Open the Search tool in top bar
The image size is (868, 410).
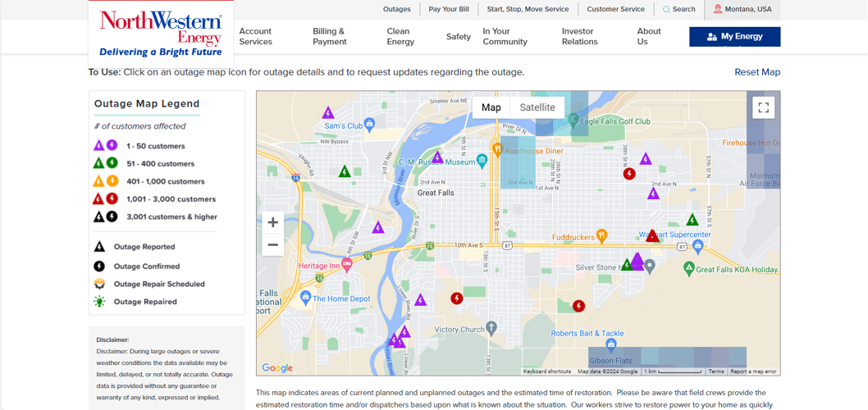(x=678, y=9)
